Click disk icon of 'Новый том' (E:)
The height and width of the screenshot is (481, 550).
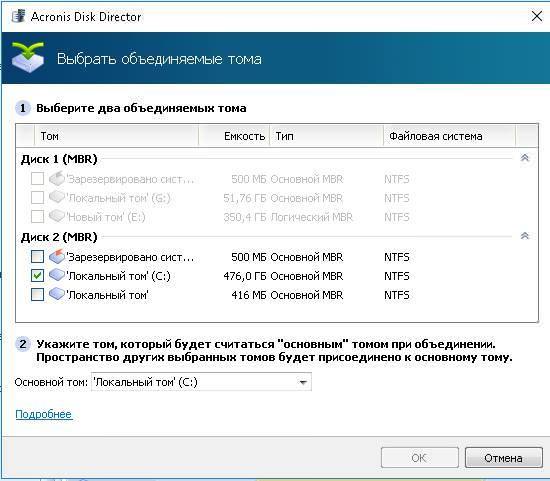coord(56,216)
